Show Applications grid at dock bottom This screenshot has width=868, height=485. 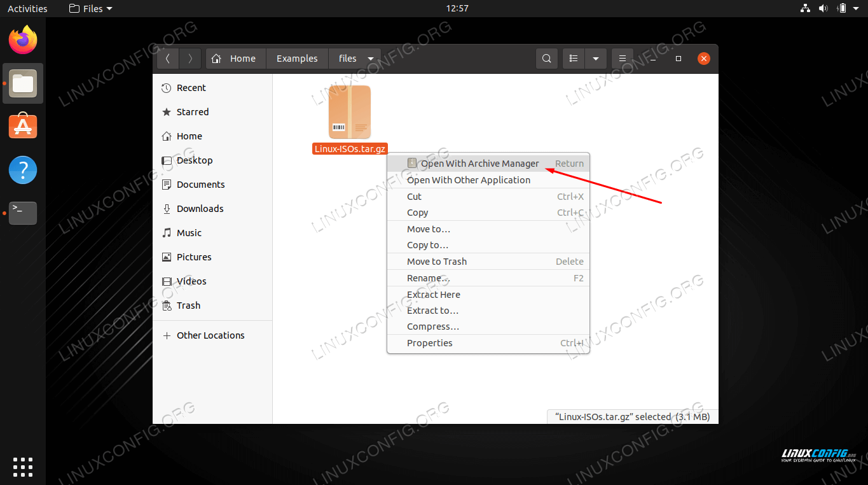click(23, 467)
